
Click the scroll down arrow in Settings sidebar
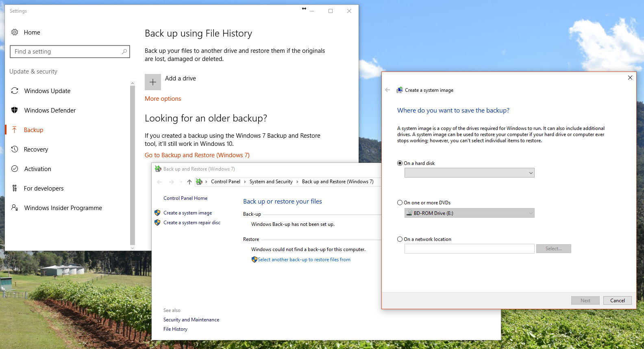[x=132, y=248]
